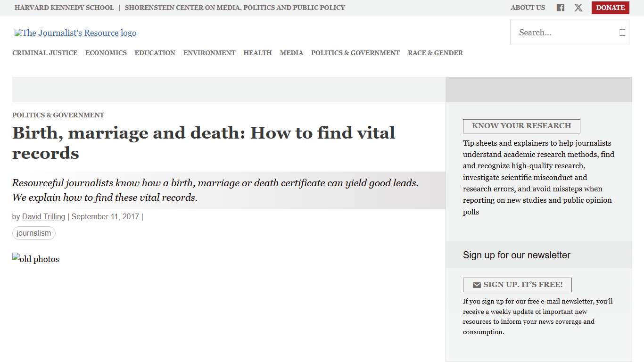
Task: Open author David Trilling's profile link
Action: (43, 216)
